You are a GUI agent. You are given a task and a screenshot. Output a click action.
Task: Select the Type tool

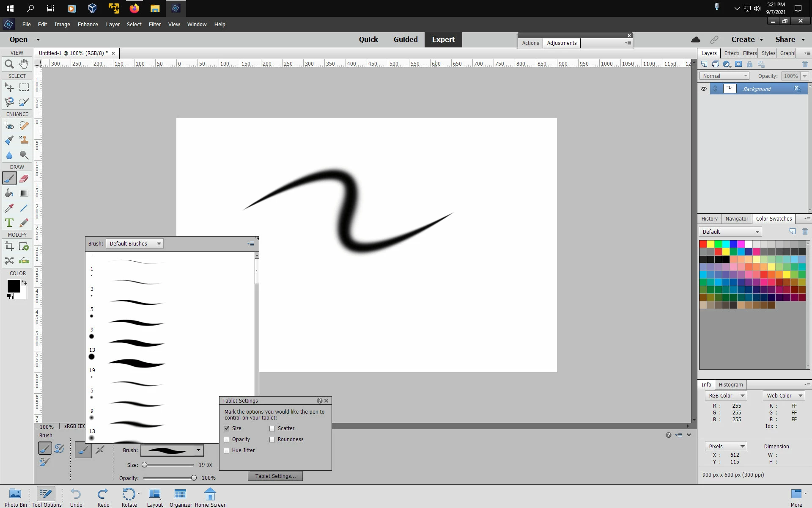9,223
